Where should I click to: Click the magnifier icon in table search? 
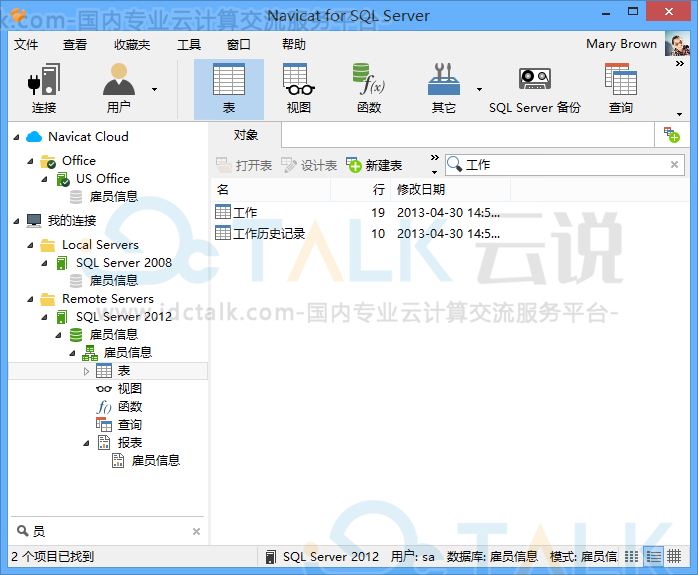click(455, 164)
